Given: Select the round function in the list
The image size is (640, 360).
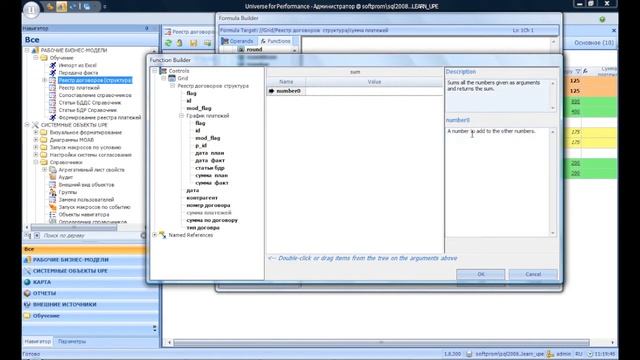Looking at the screenshot, I should 254,49.
